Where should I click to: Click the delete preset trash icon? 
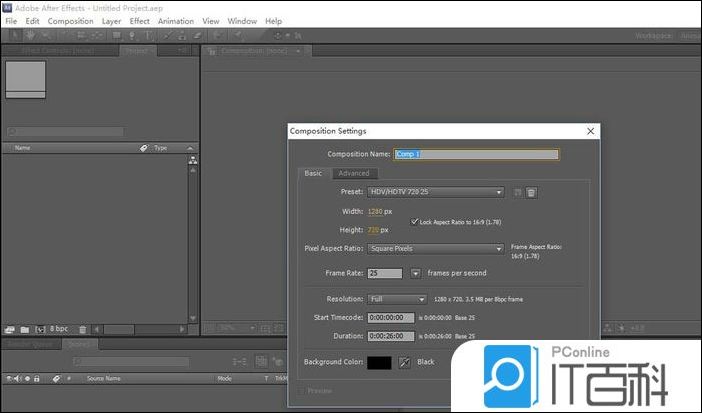click(x=532, y=192)
